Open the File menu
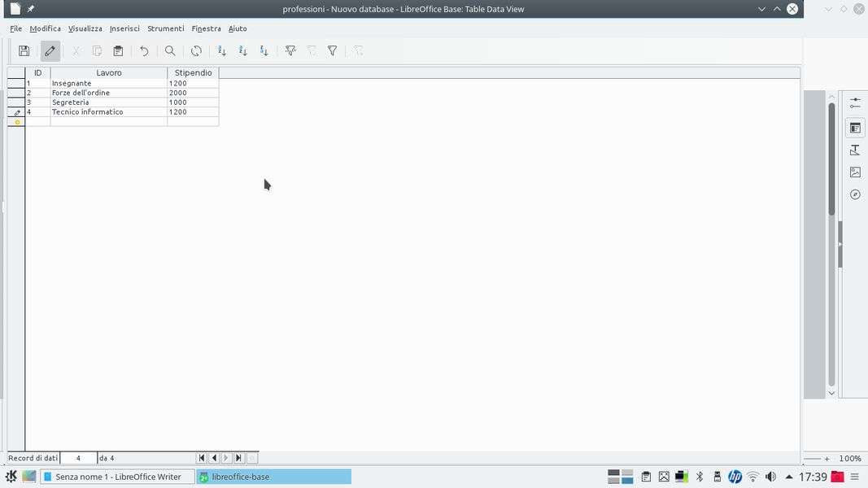 (x=16, y=28)
